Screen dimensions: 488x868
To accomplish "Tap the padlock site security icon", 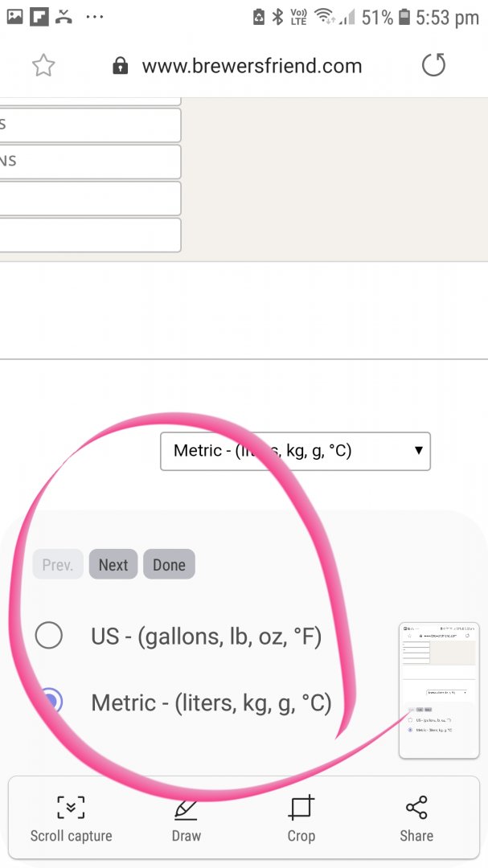I will tap(121, 66).
